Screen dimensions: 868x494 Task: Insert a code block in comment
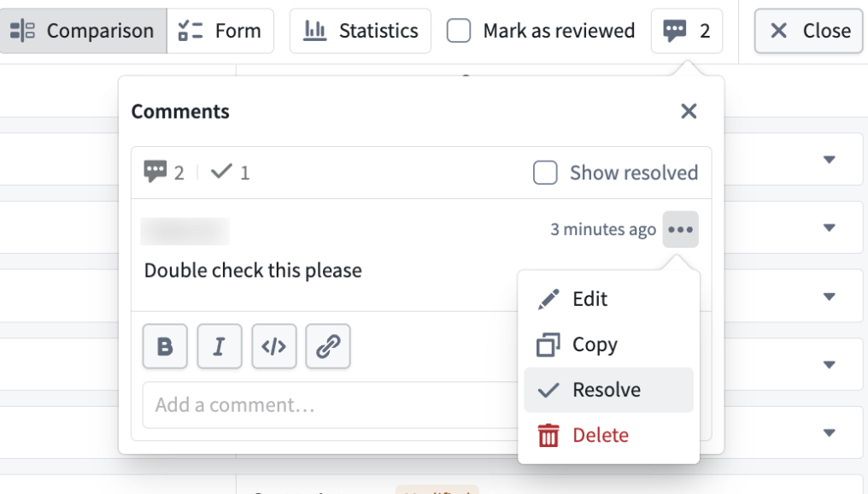(x=274, y=346)
